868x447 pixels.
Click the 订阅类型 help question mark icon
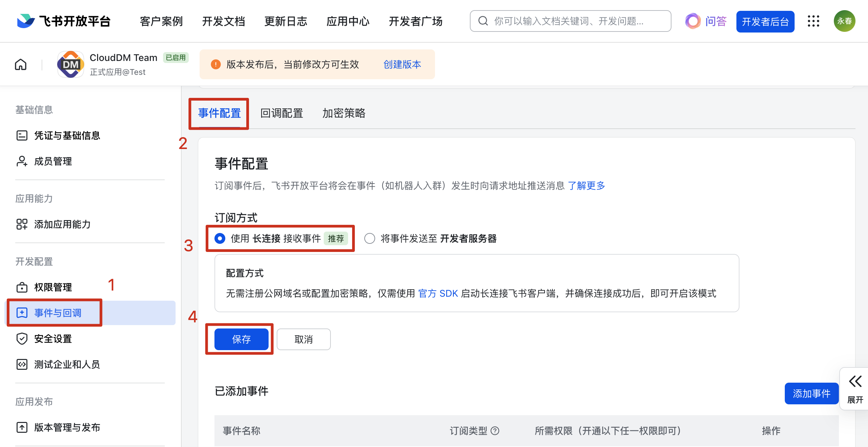(x=495, y=431)
